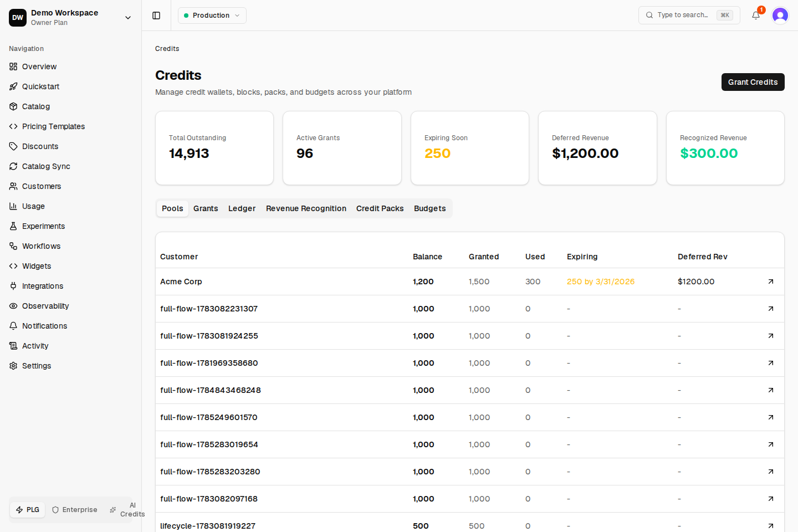Viewport: 798px width, 532px height.
Task: Open the Customers navigation link
Action: click(x=71, y=186)
